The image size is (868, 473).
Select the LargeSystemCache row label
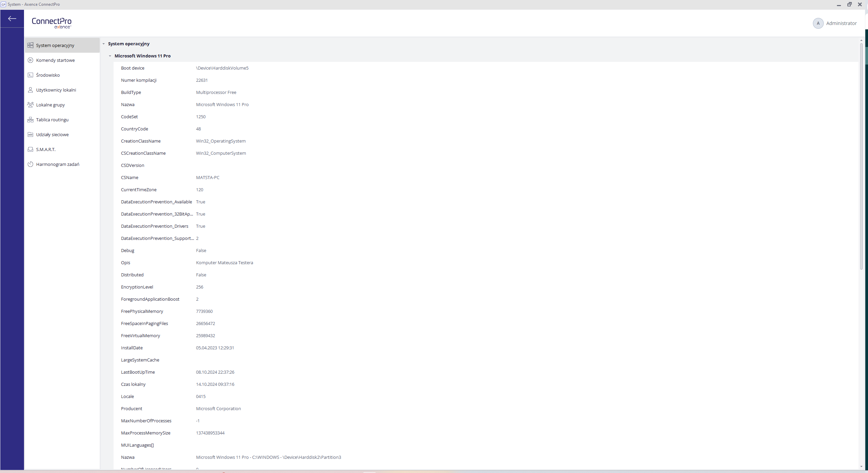140,360
